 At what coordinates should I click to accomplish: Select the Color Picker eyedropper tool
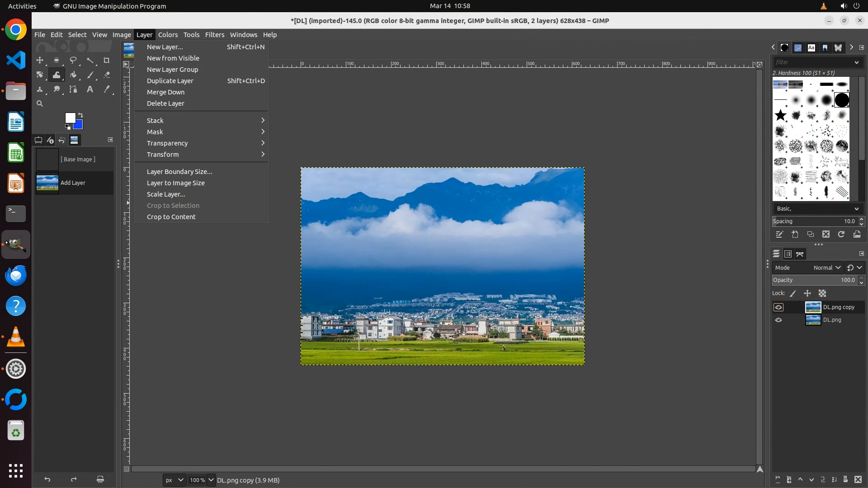[x=107, y=89]
